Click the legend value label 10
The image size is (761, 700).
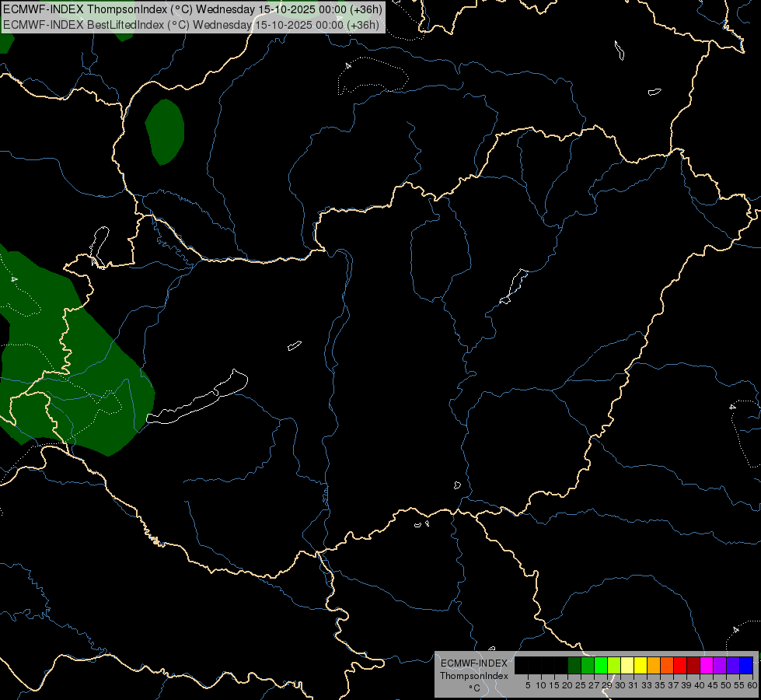(541, 685)
